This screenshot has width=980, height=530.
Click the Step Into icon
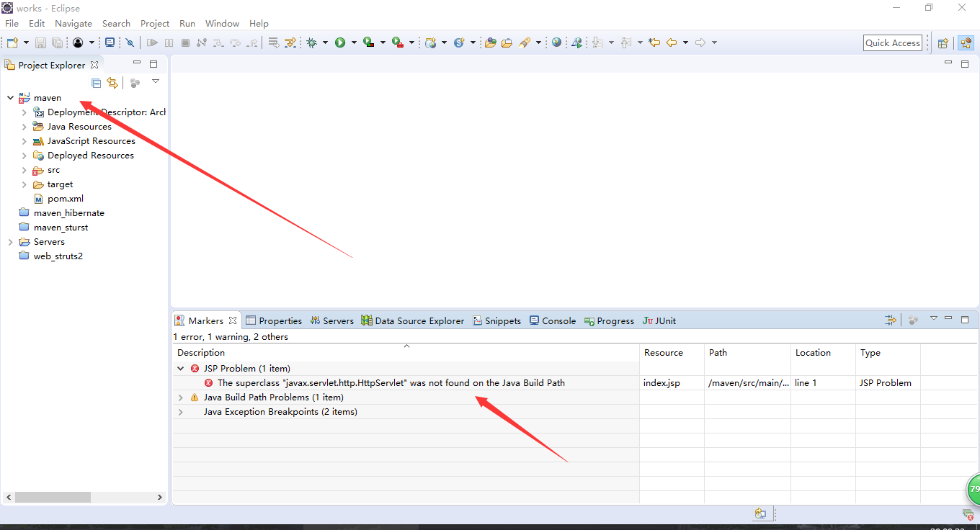[x=218, y=42]
